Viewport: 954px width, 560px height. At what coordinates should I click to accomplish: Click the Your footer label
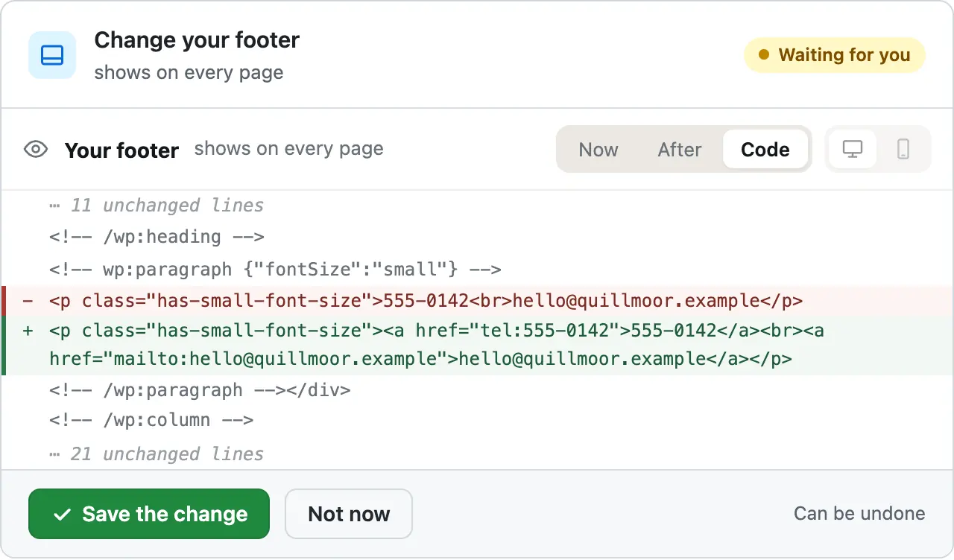click(121, 150)
